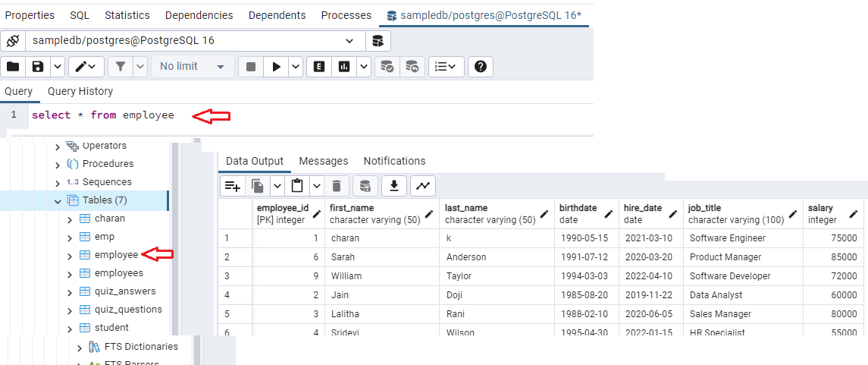Click the Execute query play button
Image resolution: width=868 pixels, height=365 pixels.
[276, 67]
